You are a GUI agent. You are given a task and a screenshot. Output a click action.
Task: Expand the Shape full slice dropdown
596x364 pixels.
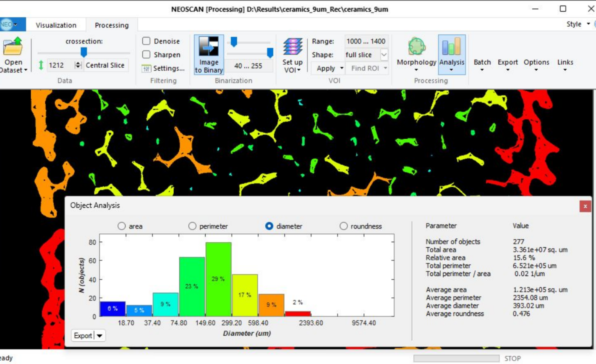[x=384, y=55]
